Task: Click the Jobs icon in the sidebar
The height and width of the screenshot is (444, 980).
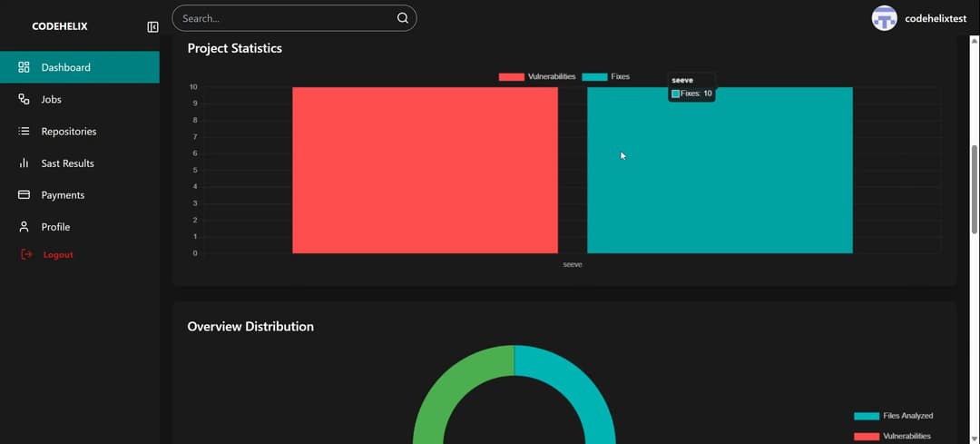Action: point(24,99)
